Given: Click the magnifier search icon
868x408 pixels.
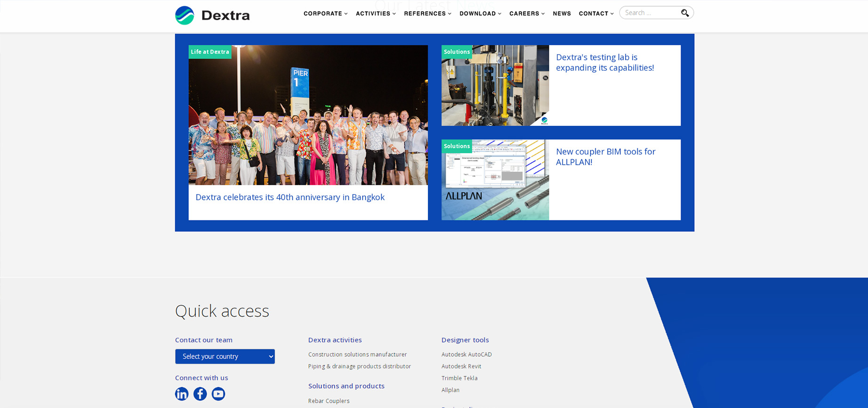Looking at the screenshot, I should pyautogui.click(x=685, y=13).
